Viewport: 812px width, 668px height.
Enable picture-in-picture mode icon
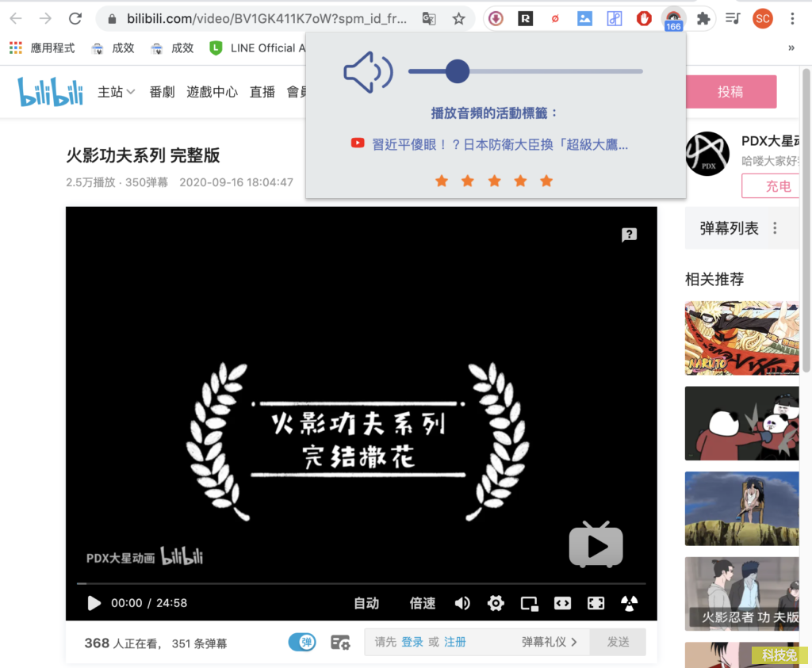pos(529,603)
